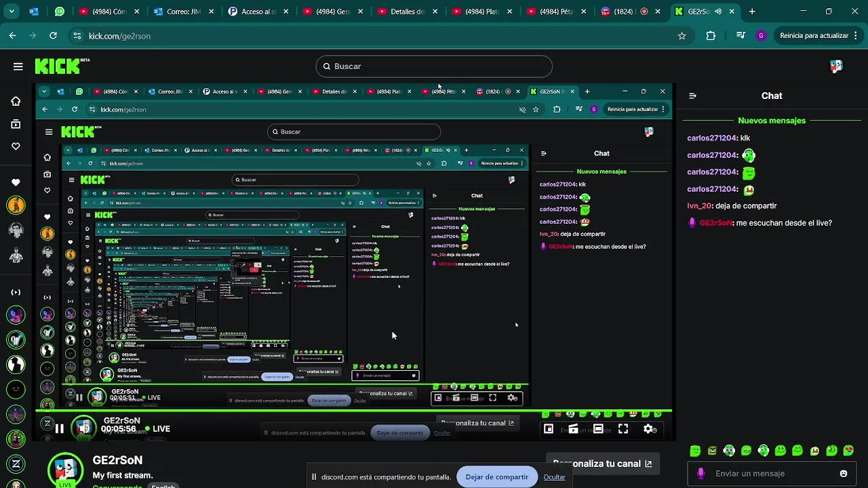This screenshot has width=868, height=488.
Task: Click Personaliza tu canal below the player
Action: click(x=603, y=464)
